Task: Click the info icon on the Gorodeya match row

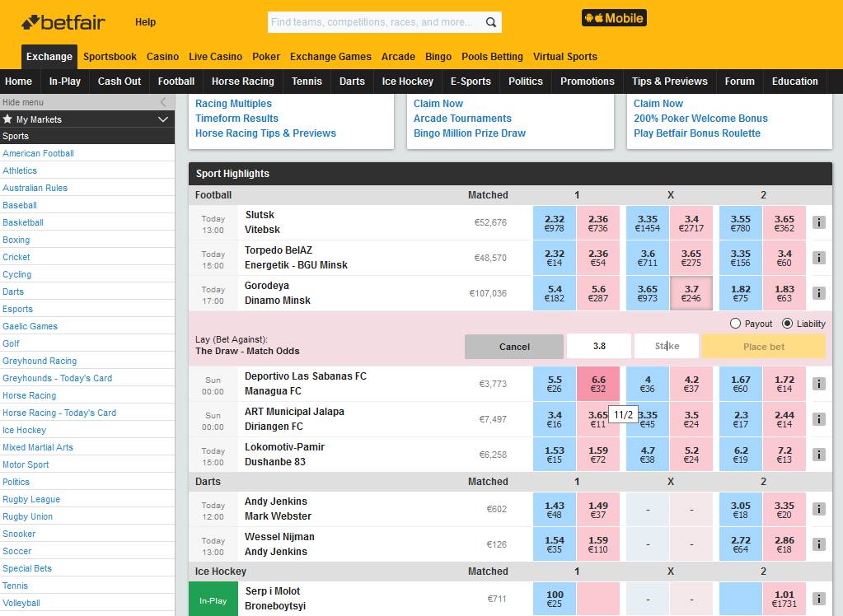Action: 819,292
